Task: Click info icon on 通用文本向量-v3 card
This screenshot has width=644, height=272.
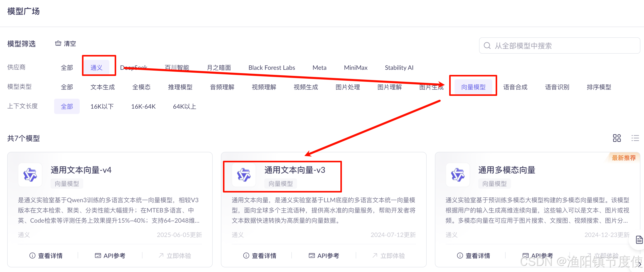Action: (x=246, y=255)
